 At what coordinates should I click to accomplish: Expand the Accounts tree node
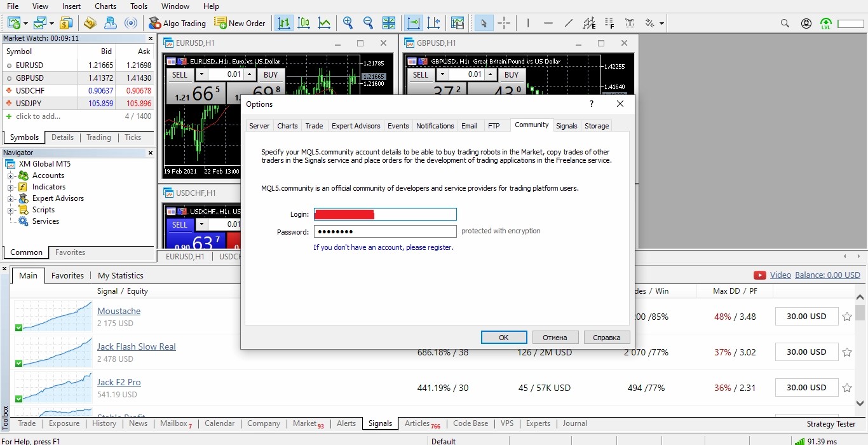pyautogui.click(x=10, y=176)
